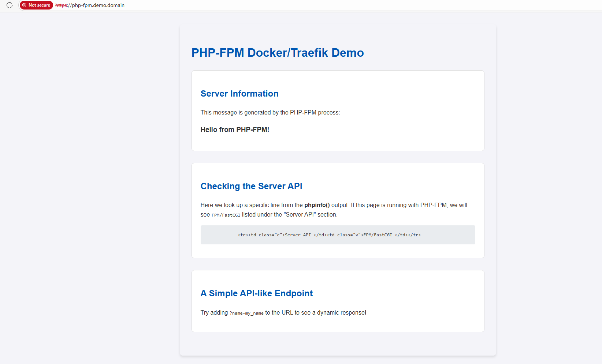
Task: Click the bold phpinfo() text
Action: pos(317,205)
